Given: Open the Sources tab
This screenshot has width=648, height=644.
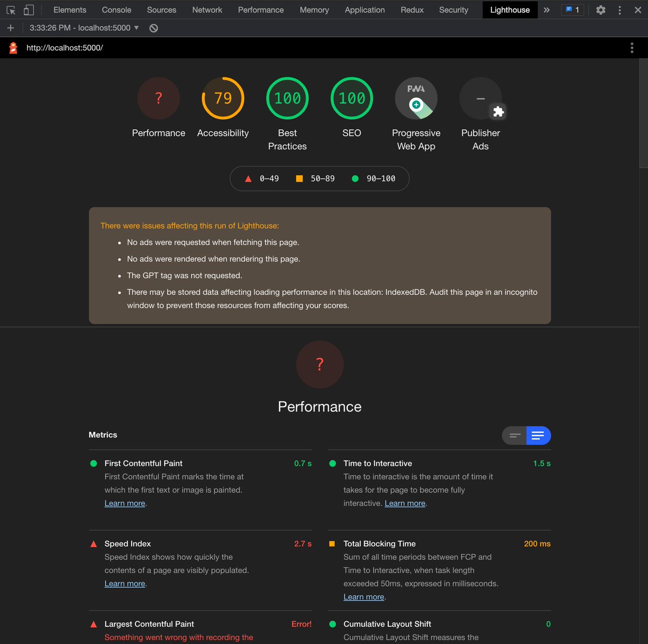Looking at the screenshot, I should pyautogui.click(x=161, y=10).
